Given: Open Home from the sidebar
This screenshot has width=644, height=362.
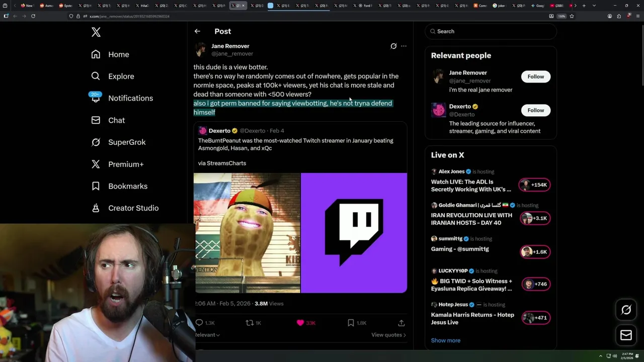Looking at the screenshot, I should pos(110,54).
